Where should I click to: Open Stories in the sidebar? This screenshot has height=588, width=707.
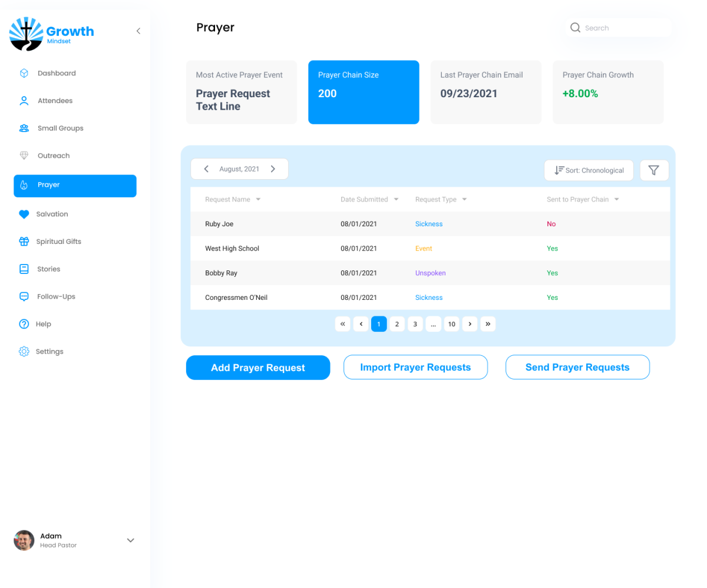click(x=48, y=269)
